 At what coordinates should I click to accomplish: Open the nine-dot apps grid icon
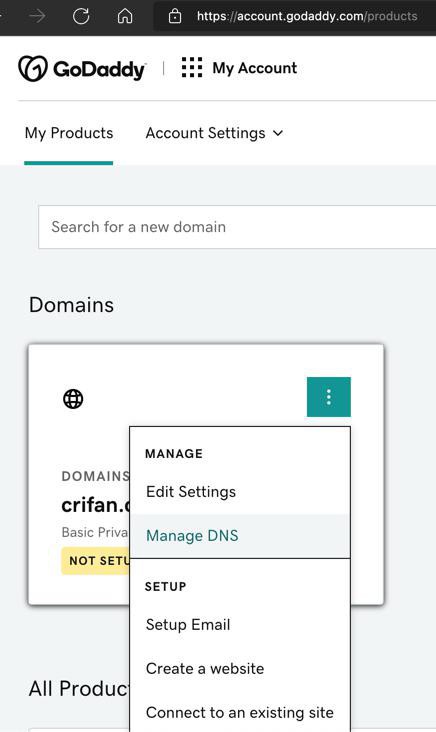point(192,68)
